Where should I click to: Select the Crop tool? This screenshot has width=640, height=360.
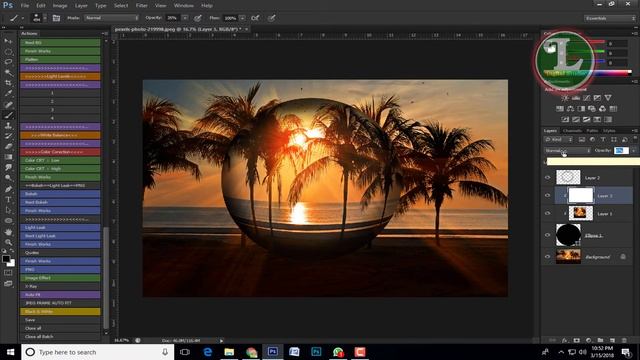tap(8, 83)
